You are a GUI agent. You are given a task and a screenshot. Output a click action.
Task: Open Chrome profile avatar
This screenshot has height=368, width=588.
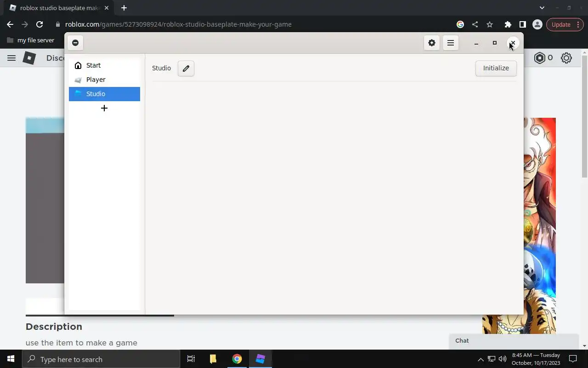(537, 24)
